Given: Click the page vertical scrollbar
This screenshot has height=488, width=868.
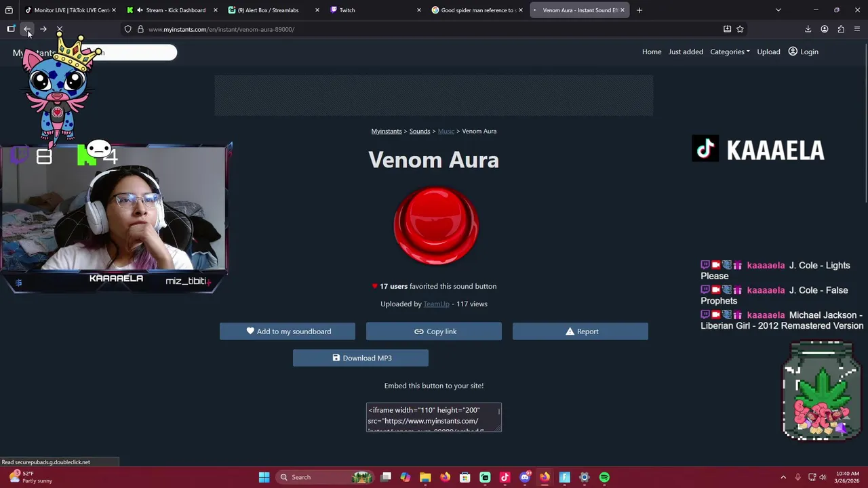Looking at the screenshot, I should [x=865, y=122].
